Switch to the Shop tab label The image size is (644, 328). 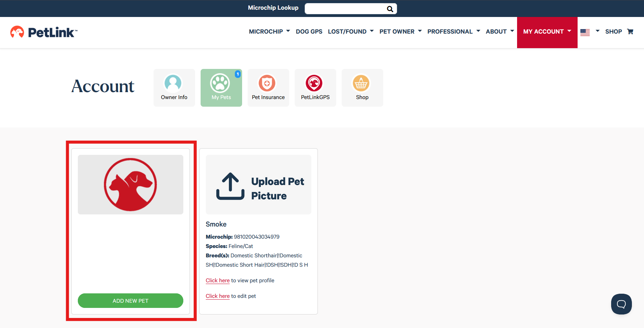click(362, 97)
